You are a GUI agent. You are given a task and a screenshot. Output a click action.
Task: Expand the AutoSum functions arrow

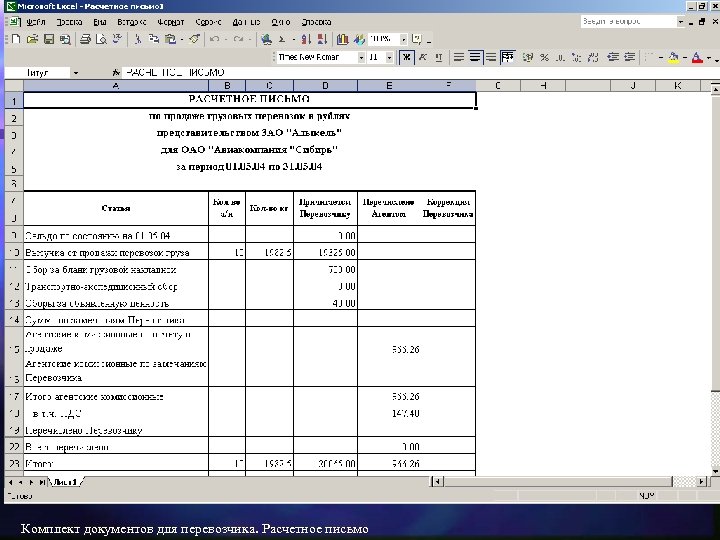click(294, 39)
